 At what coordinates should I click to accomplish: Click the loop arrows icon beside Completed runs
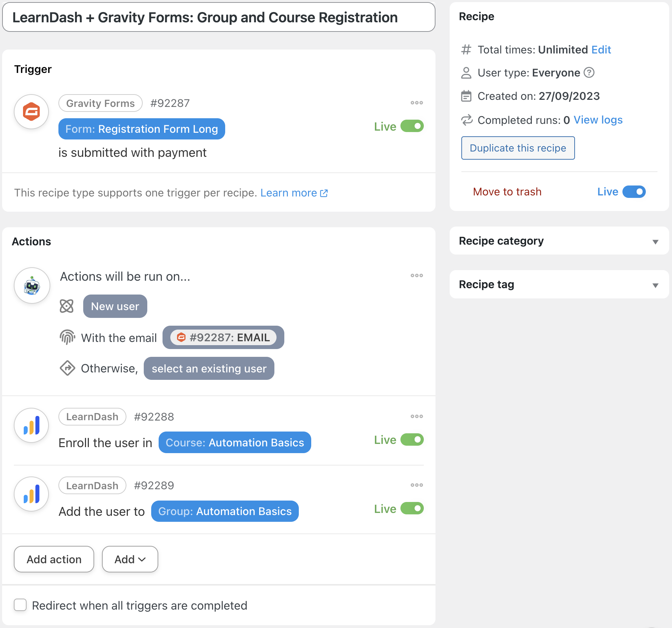click(x=467, y=120)
